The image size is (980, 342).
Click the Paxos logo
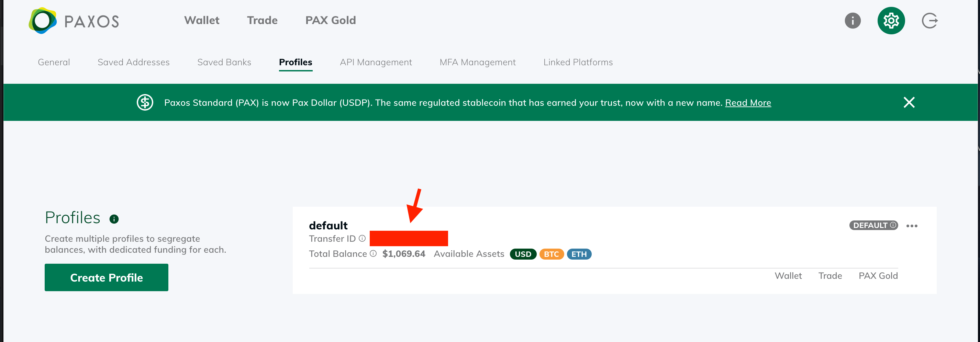point(74,21)
